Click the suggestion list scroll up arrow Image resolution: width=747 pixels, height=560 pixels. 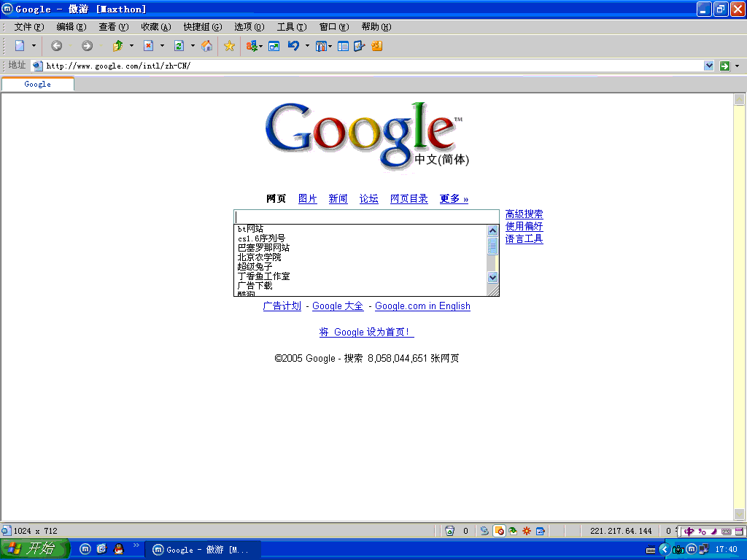tap(492, 230)
